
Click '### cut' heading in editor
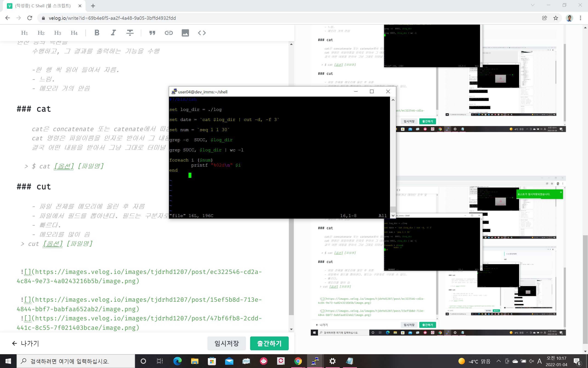click(34, 187)
